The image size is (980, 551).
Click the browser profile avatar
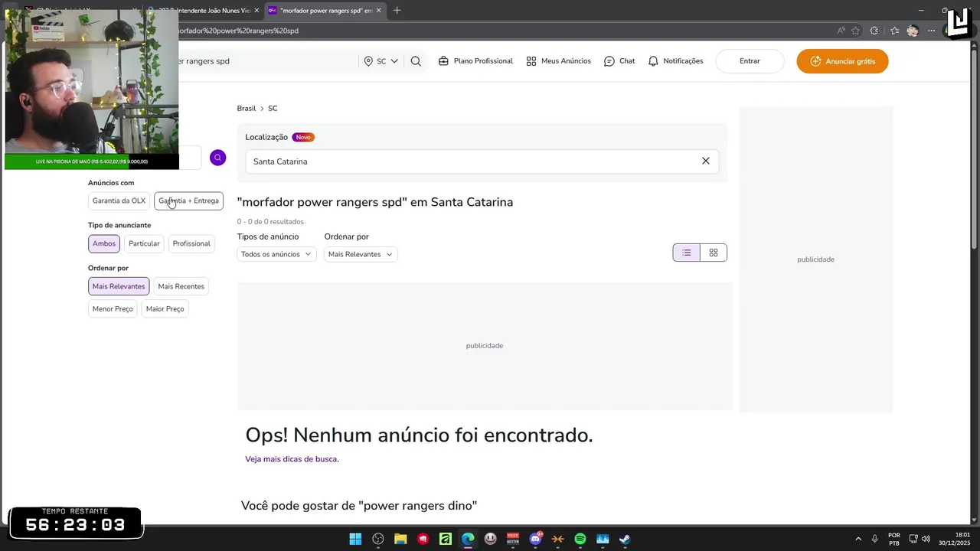[x=913, y=31]
